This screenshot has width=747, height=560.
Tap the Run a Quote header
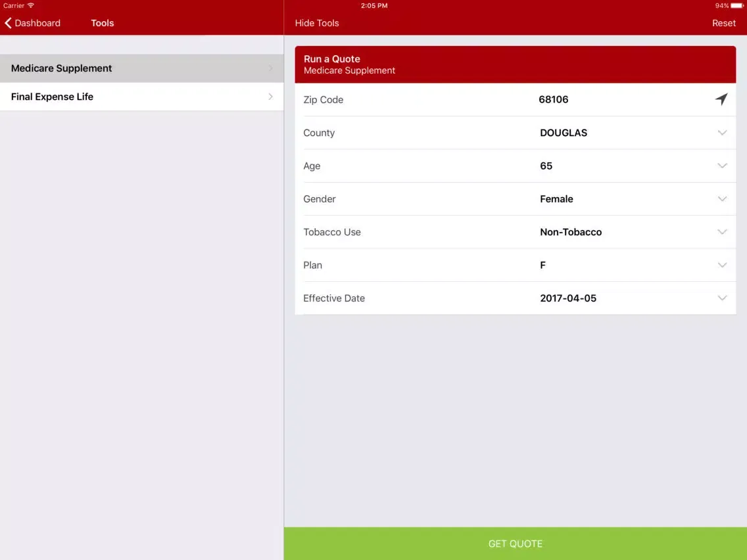pos(515,64)
